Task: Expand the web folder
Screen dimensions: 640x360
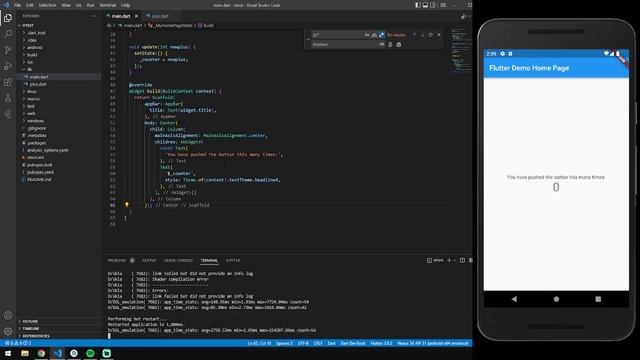Action: pyautogui.click(x=59, y=113)
